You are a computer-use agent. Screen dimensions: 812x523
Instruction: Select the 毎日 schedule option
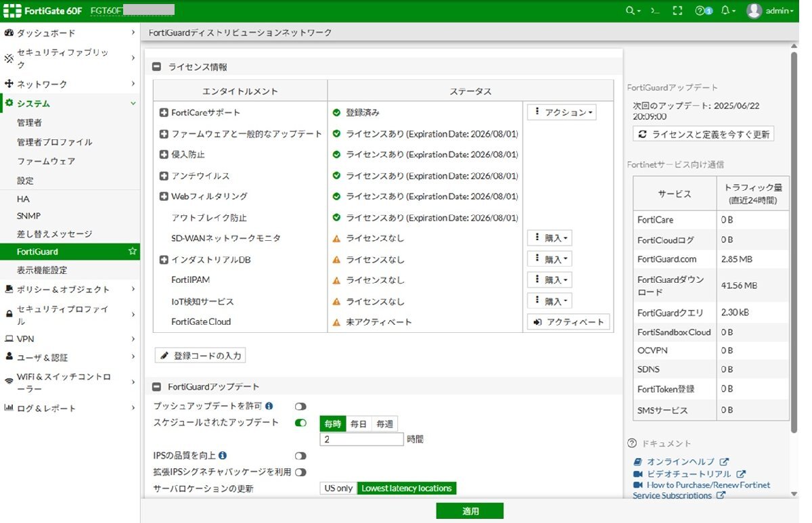[x=359, y=424]
